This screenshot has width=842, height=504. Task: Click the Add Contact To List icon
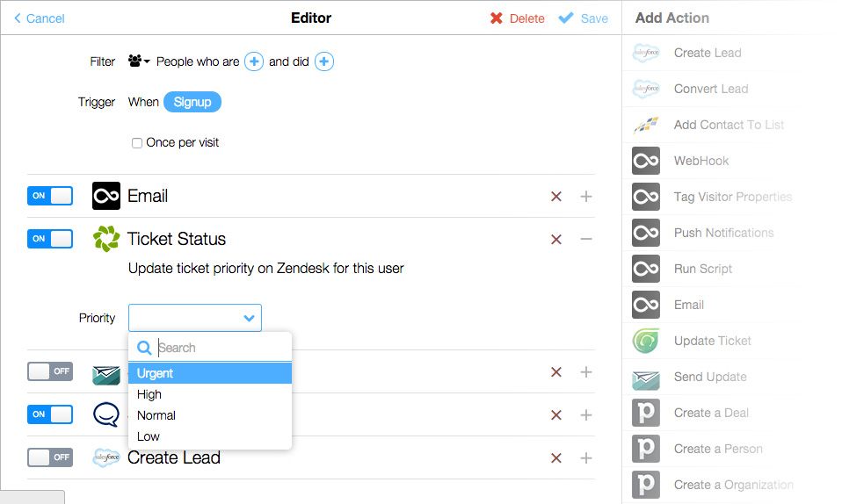point(646,125)
